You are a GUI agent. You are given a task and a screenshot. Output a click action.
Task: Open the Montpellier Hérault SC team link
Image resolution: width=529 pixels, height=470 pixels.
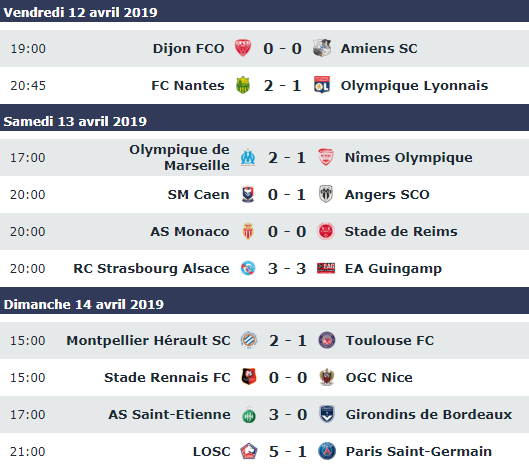(x=148, y=340)
